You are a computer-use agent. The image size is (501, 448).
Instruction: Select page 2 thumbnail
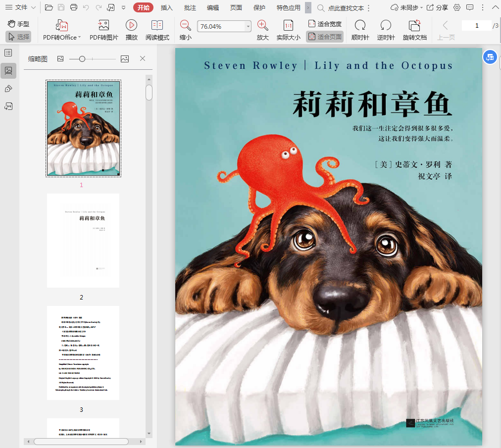(x=83, y=241)
